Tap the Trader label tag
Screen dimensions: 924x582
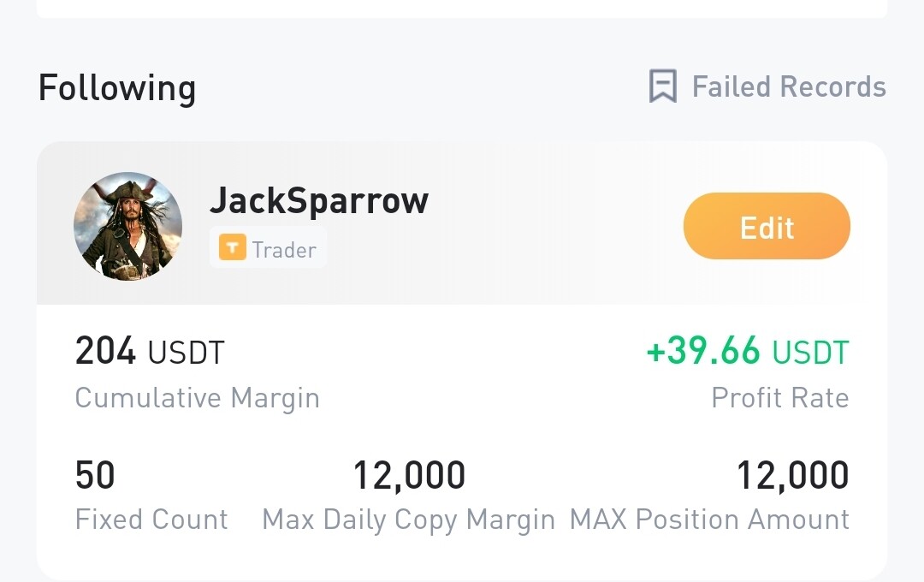(x=268, y=248)
